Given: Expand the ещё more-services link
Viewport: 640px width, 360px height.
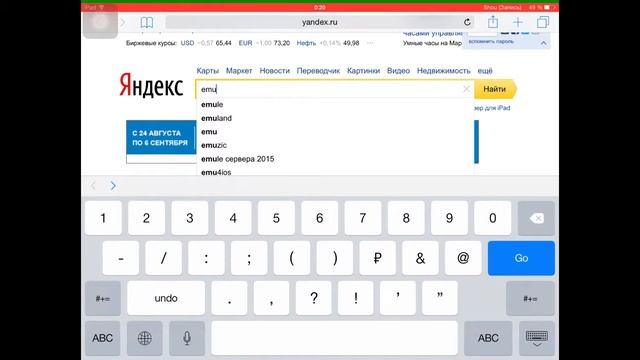Looking at the screenshot, I should pos(485,71).
